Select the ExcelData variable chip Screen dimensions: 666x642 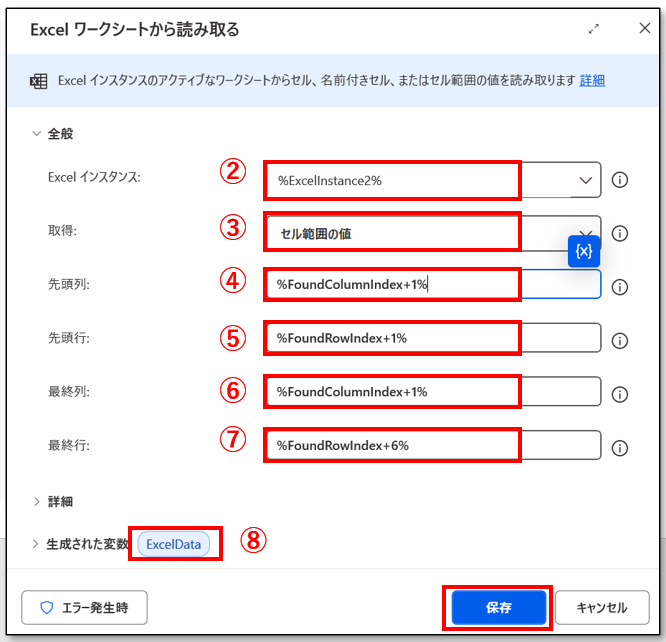pyautogui.click(x=174, y=544)
